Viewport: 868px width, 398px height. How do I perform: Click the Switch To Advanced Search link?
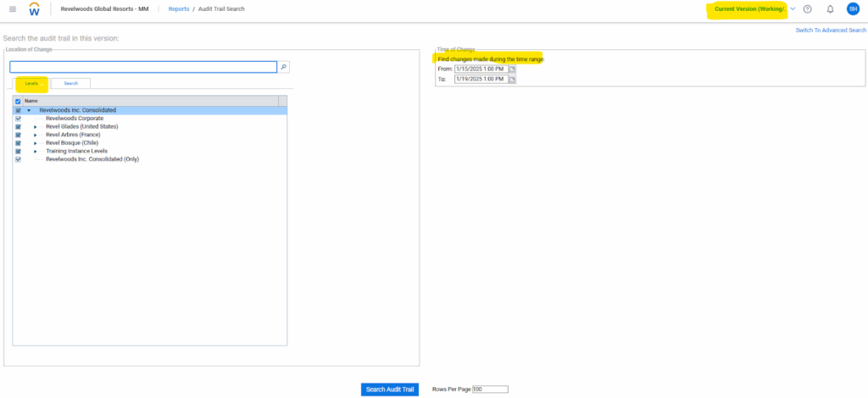[830, 30]
